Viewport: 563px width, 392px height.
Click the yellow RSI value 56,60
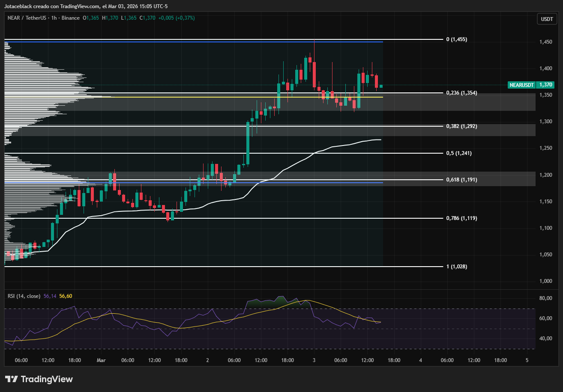pyautogui.click(x=66, y=296)
